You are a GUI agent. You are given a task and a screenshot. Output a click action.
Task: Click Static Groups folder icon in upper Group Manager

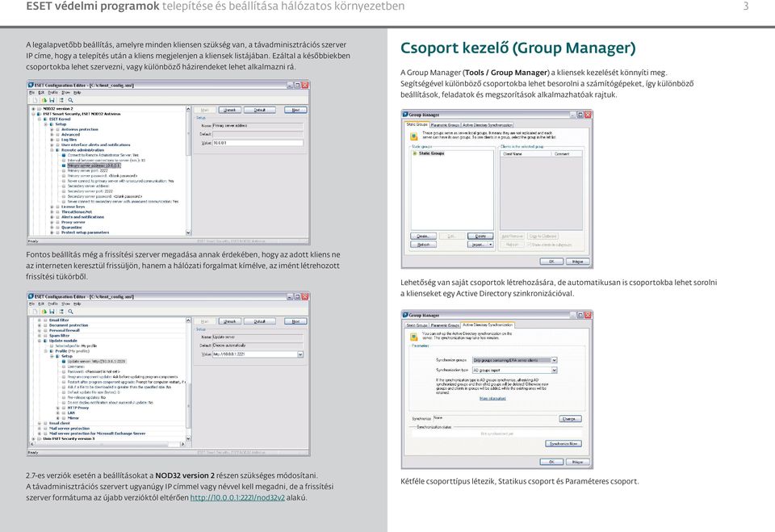[x=415, y=153]
